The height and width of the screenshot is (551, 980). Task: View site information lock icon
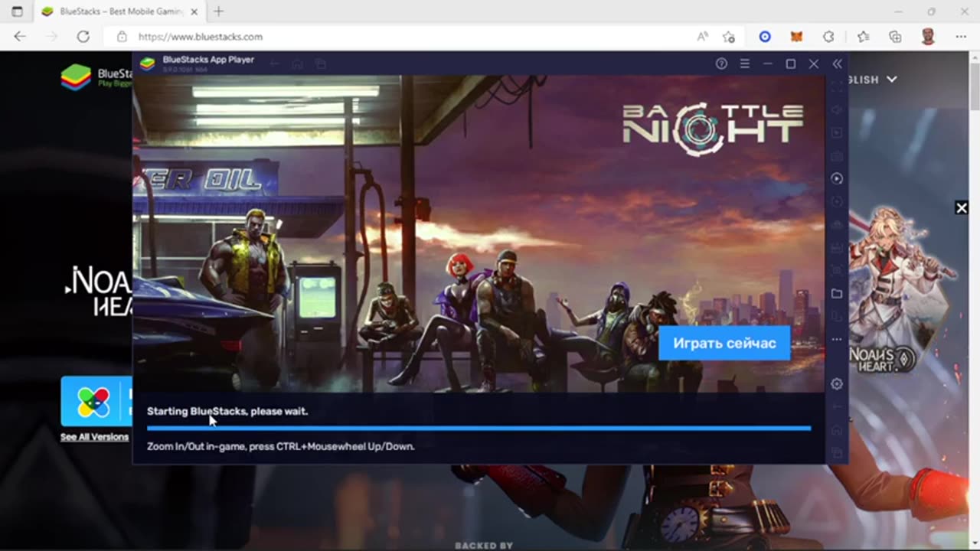122,37
